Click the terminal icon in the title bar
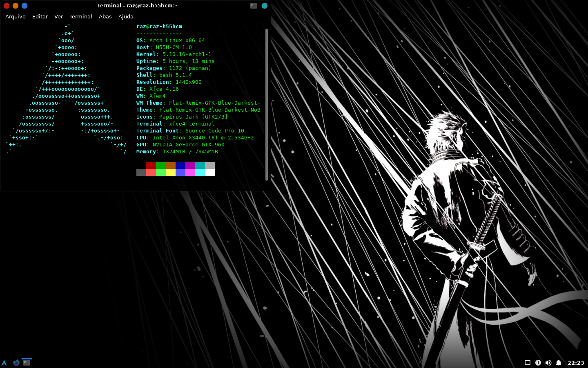Screen dimensions: 588x368 [254, 5]
